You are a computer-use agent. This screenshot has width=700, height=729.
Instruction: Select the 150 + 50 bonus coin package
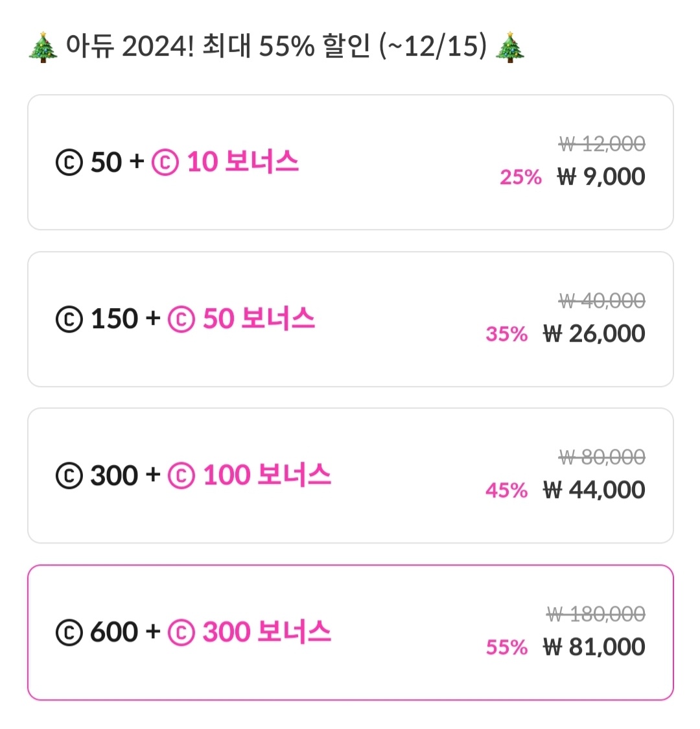click(x=350, y=319)
